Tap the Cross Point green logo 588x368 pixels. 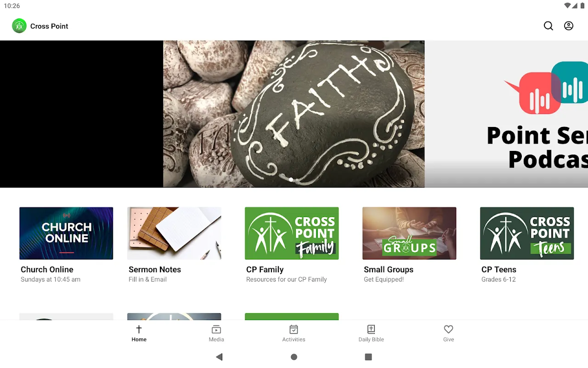19,26
